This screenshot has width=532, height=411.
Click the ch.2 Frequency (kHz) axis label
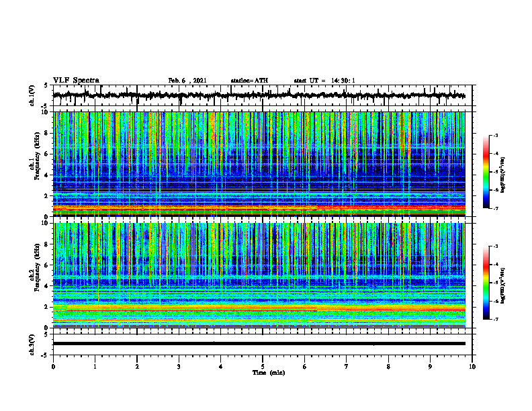[x=36, y=267]
